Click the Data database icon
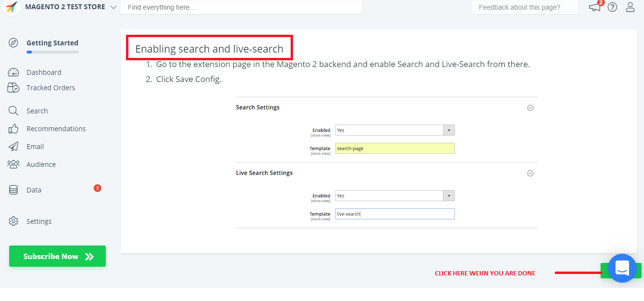644x301 pixels. point(14,190)
